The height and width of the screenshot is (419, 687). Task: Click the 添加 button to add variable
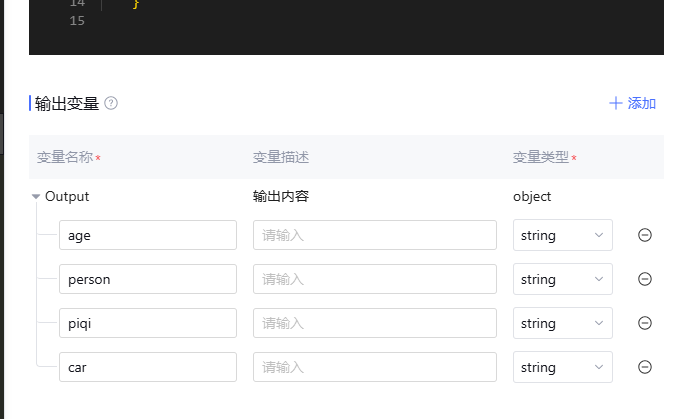(x=632, y=103)
